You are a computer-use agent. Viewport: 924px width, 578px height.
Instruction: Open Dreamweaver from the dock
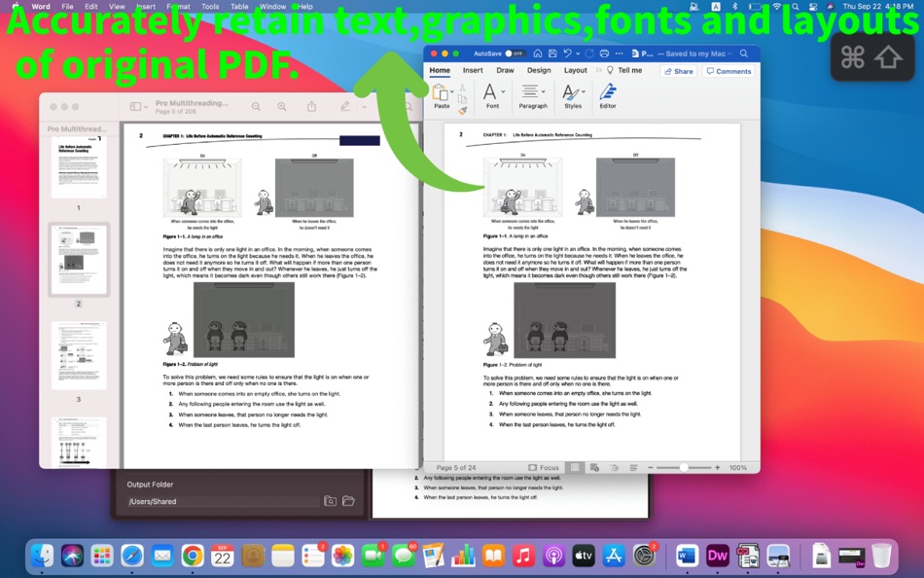click(717, 556)
